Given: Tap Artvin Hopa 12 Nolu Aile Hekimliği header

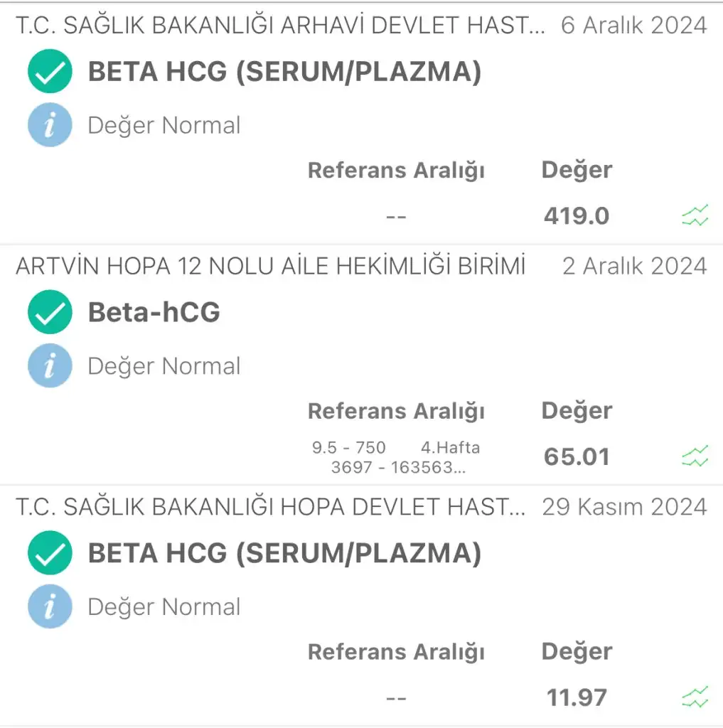Looking at the screenshot, I should pyautogui.click(x=270, y=266).
